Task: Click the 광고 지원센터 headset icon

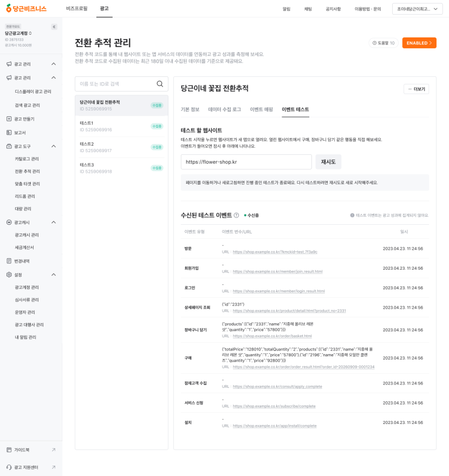Action: tap(9, 467)
